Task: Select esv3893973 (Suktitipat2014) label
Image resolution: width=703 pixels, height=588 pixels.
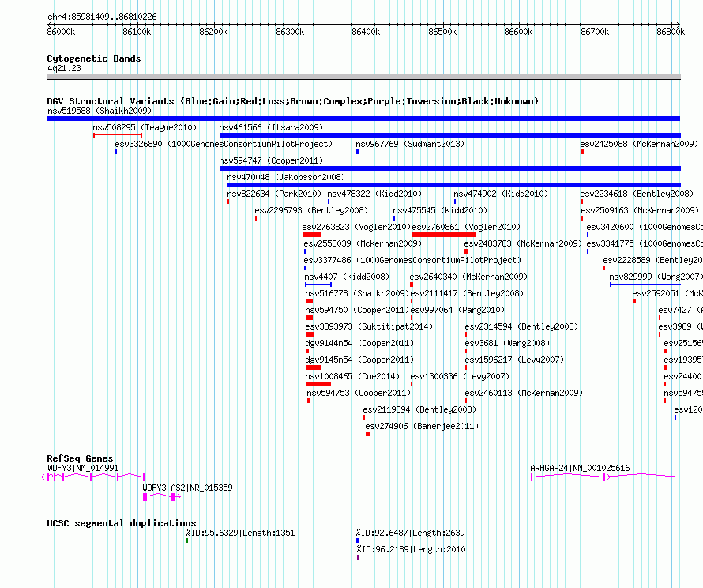Action: pos(369,326)
